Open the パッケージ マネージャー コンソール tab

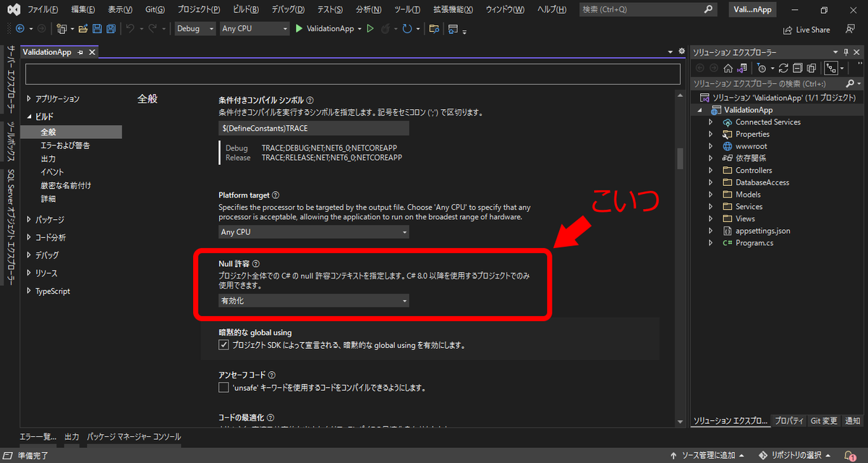(134, 437)
